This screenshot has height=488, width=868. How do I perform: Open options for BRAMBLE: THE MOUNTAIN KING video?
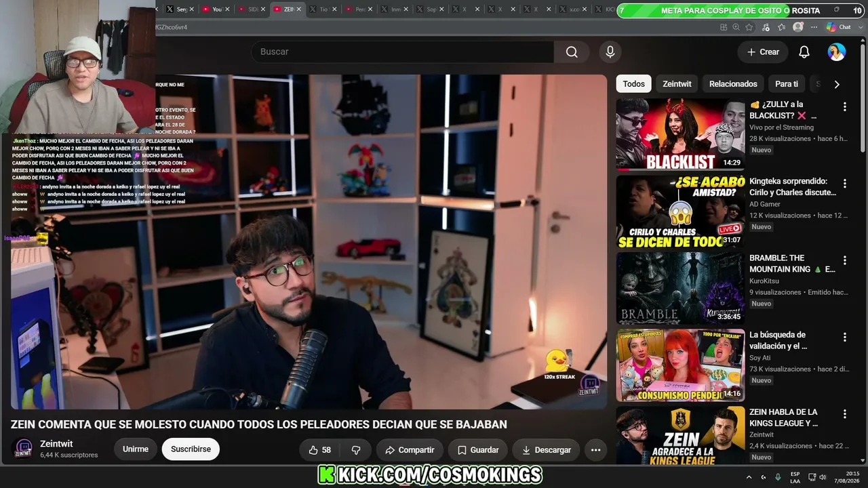coord(845,260)
